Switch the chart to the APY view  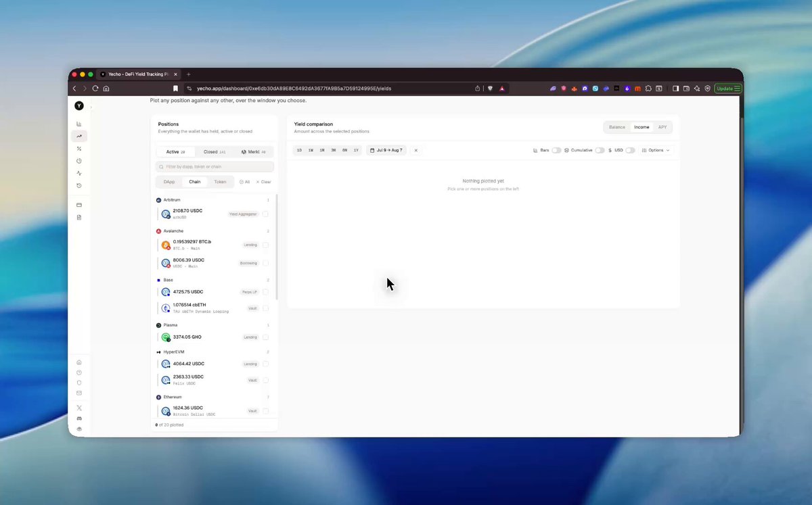point(662,127)
